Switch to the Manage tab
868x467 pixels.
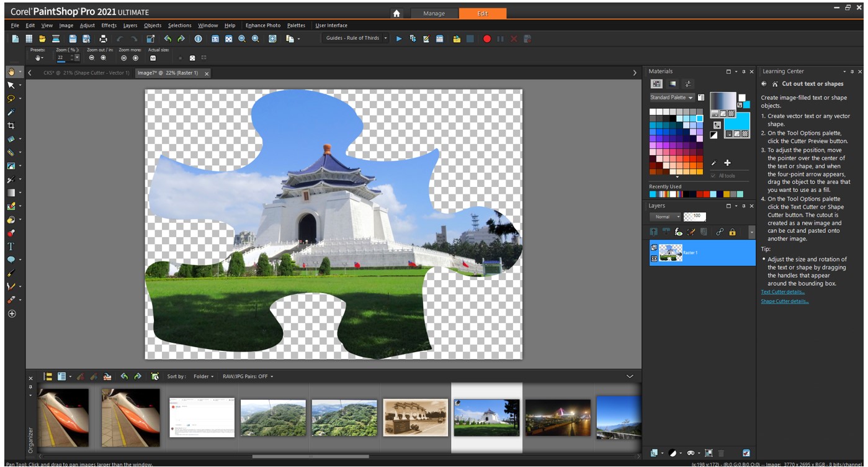[x=434, y=13]
